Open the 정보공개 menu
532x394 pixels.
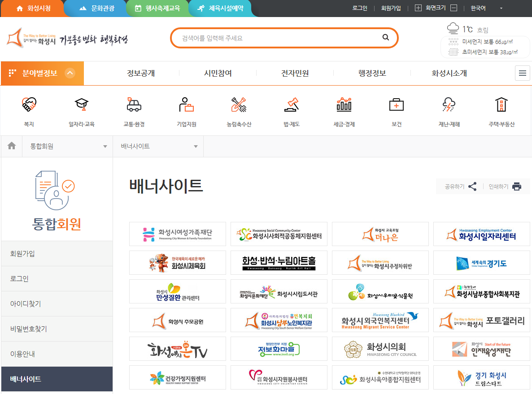[141, 73]
